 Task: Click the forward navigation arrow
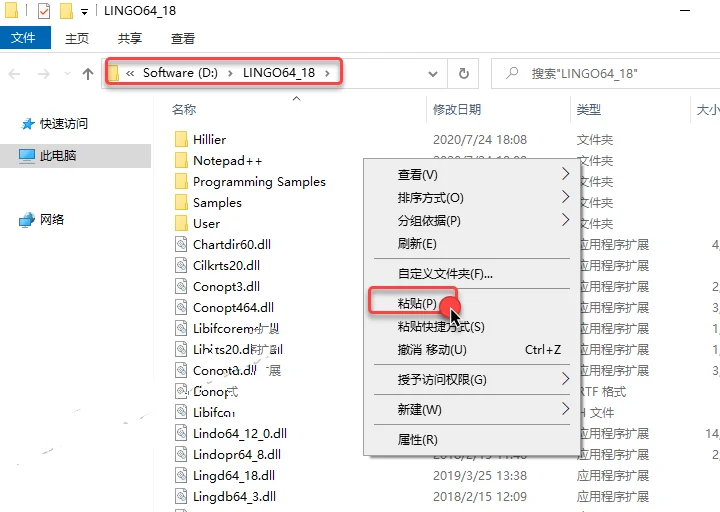44,73
